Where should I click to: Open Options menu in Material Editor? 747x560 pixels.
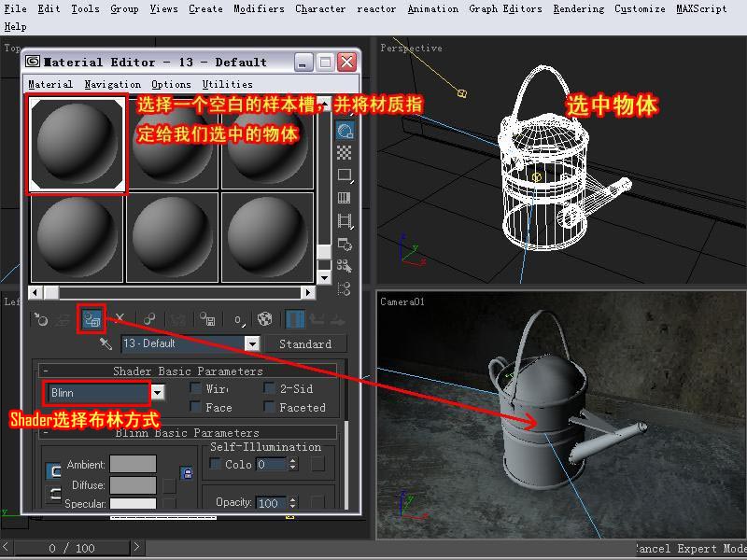point(171,84)
